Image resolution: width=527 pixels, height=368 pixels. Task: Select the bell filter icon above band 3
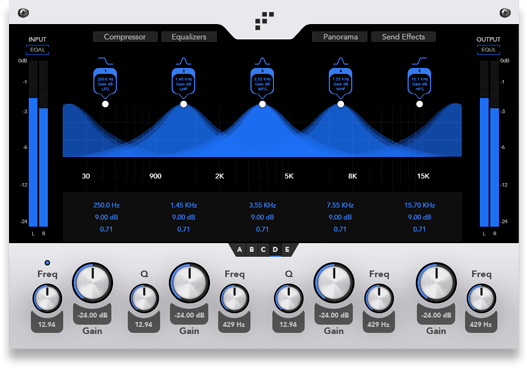[x=262, y=61]
